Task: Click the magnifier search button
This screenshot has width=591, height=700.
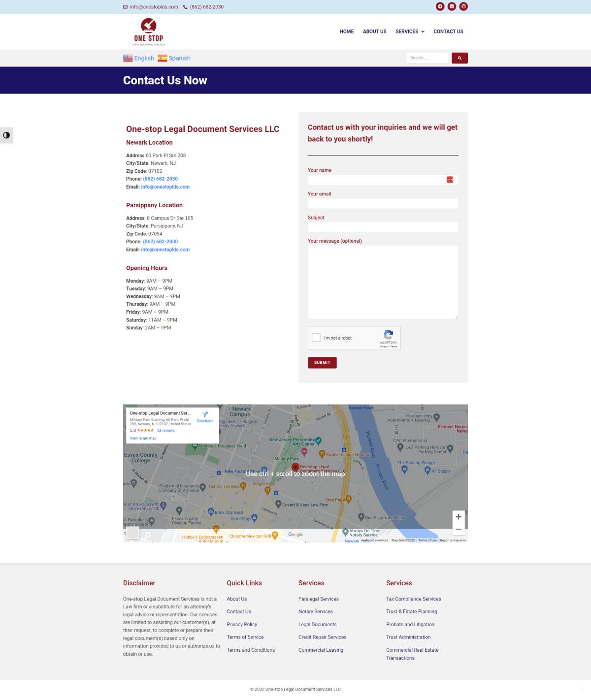Action: pos(459,58)
